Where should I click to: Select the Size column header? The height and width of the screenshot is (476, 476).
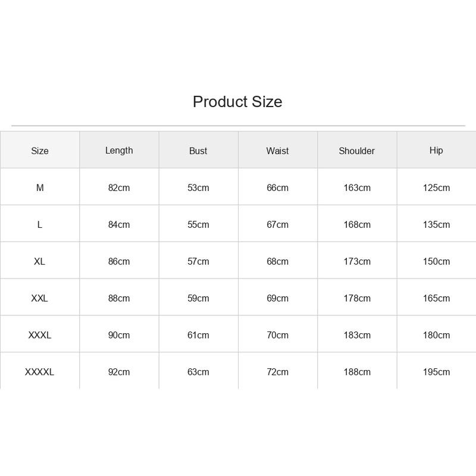click(x=40, y=151)
